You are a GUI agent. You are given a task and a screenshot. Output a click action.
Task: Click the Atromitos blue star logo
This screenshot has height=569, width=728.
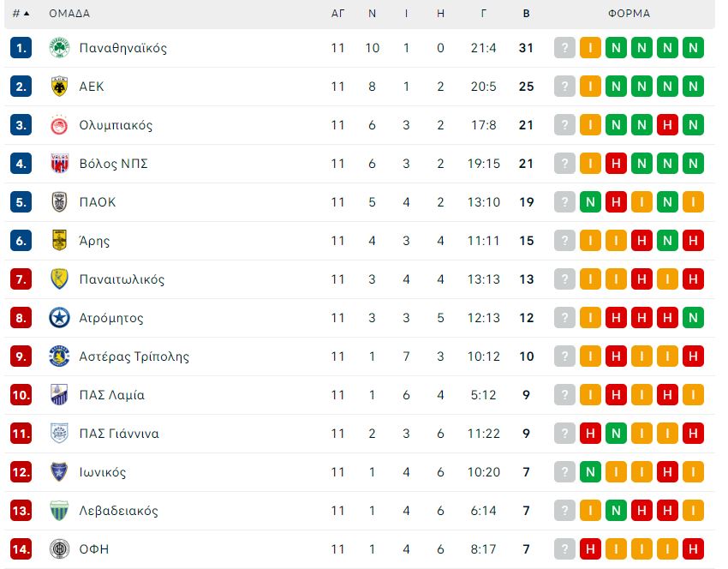click(59, 318)
